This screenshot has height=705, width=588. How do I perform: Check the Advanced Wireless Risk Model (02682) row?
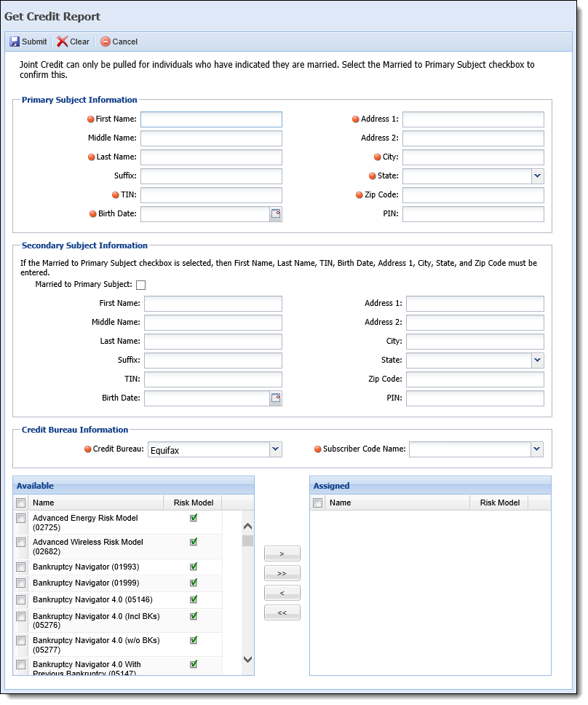pyautogui.click(x=20, y=543)
